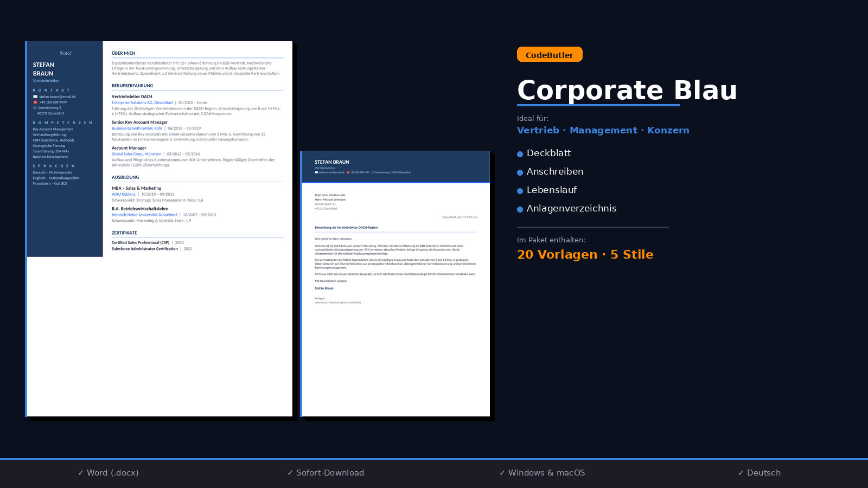Screen dimensions: 868x488
Task: Click Heinrich-Heine-Universität Düsseldorf link
Action: (144, 215)
